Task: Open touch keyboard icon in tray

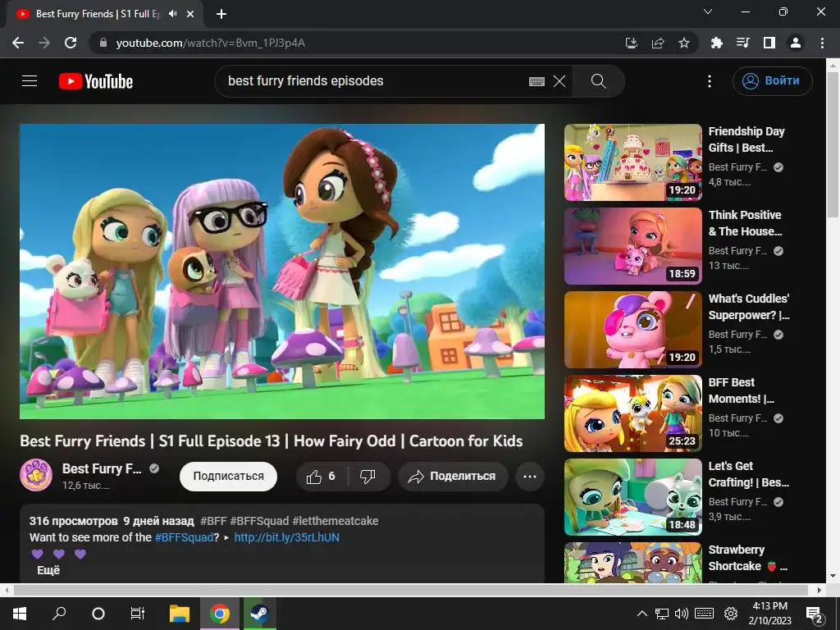Action: [x=705, y=614]
